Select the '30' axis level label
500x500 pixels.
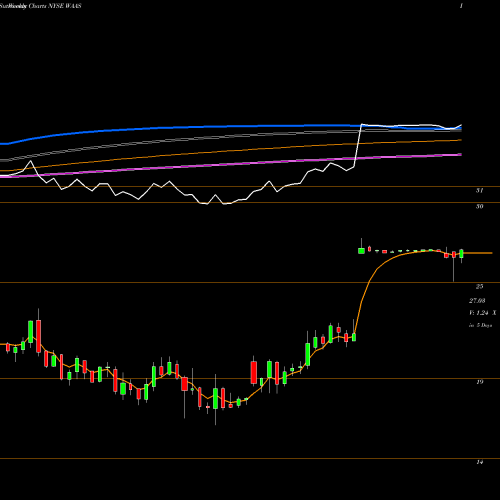pos(479,206)
